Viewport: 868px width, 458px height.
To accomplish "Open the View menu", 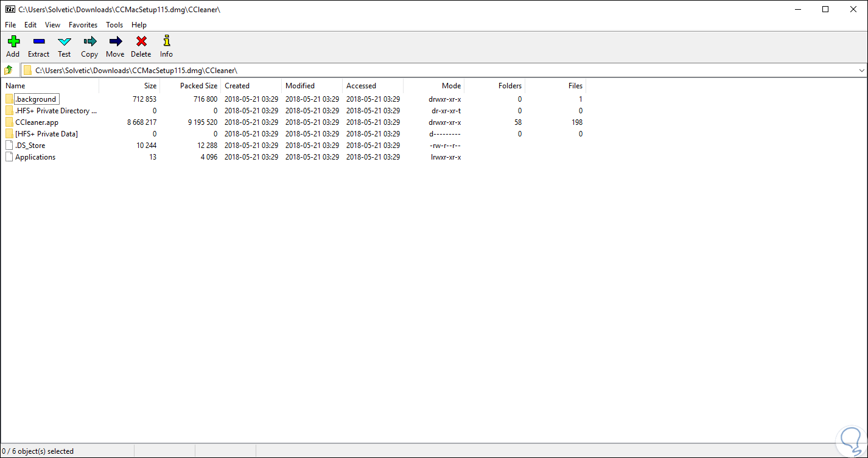I will [53, 25].
